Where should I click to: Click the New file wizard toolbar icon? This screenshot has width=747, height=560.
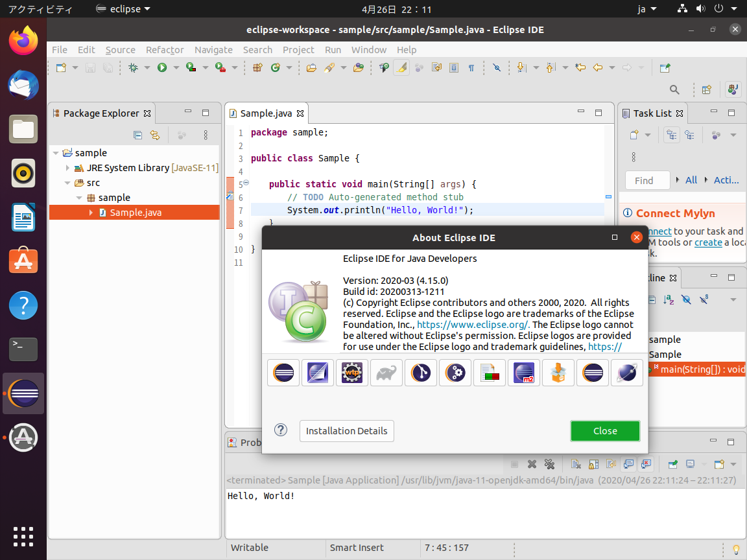[x=61, y=67]
